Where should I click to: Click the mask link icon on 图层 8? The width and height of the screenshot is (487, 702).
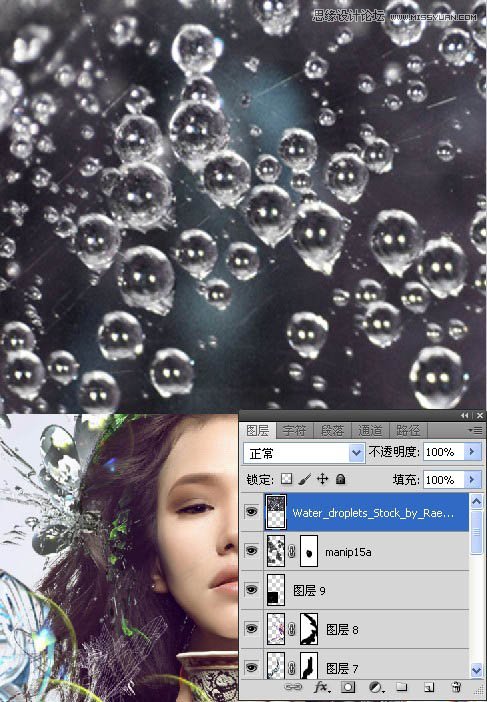pos(291,629)
